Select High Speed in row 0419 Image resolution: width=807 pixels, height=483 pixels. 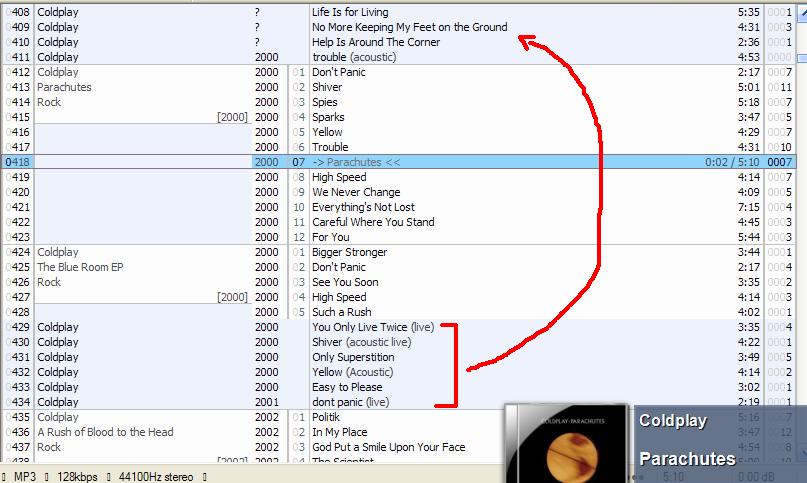tap(339, 177)
